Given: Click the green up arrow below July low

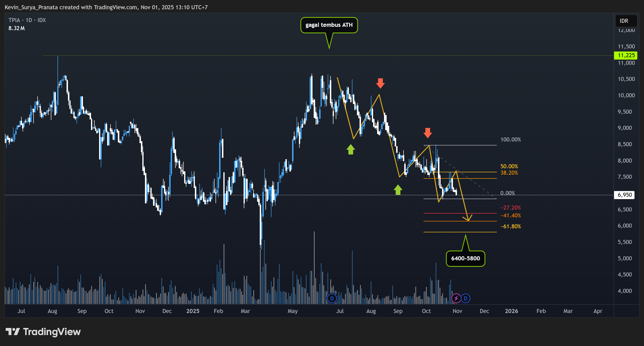Looking at the screenshot, I should tap(351, 150).
